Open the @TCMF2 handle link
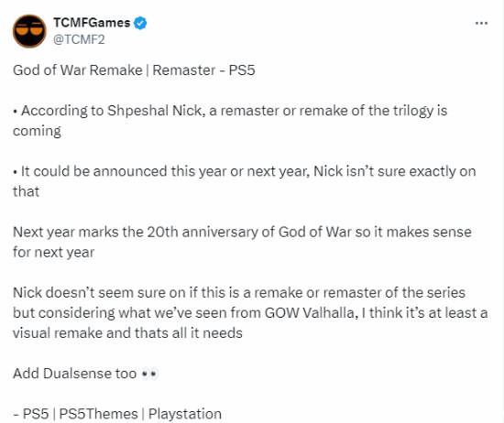504x423 pixels. [79, 39]
